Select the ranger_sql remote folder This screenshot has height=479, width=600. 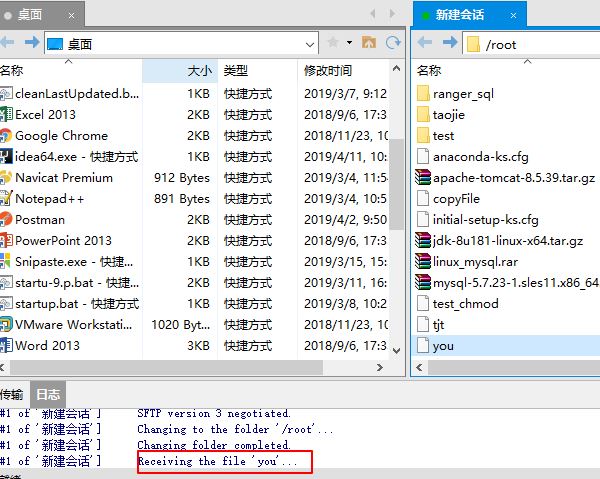click(463, 94)
